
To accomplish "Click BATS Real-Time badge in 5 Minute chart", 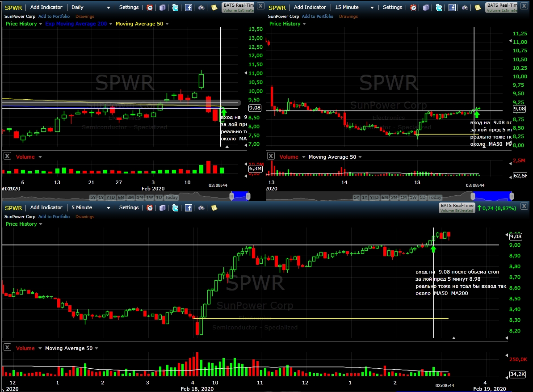I will pyautogui.click(x=457, y=208).
